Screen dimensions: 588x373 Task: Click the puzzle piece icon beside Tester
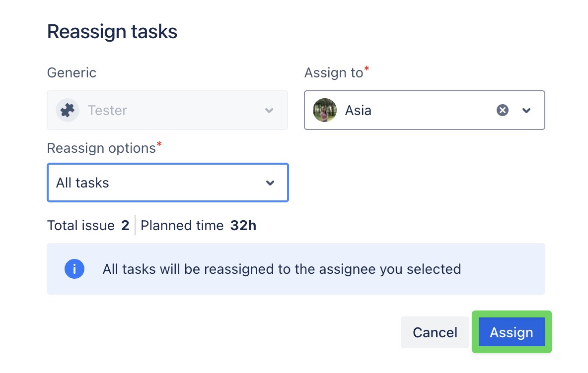tap(67, 110)
